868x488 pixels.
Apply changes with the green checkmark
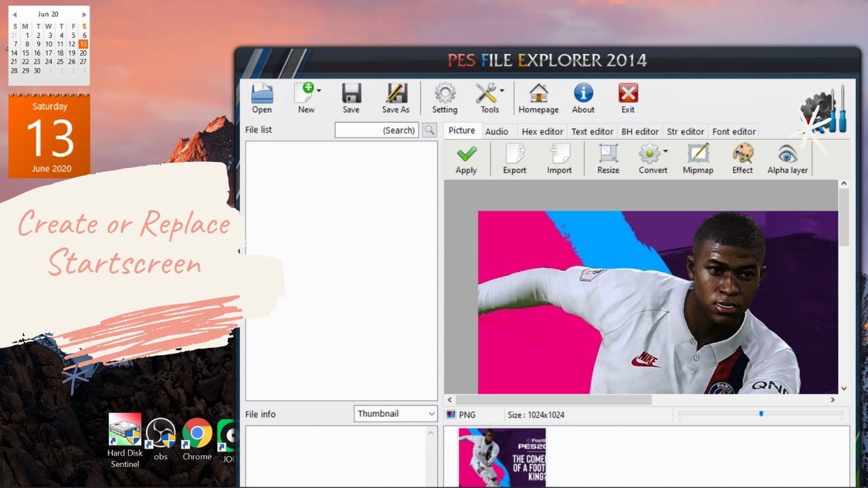(467, 160)
